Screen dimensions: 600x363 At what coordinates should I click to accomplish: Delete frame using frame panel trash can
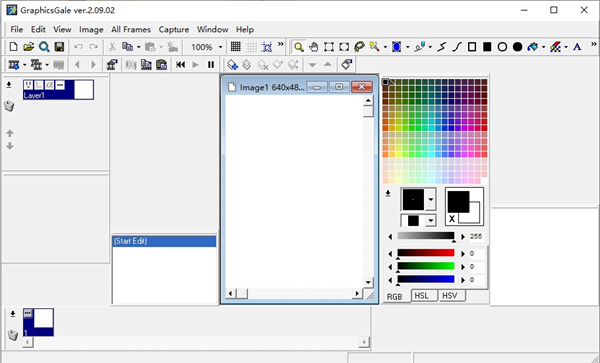(x=13, y=335)
